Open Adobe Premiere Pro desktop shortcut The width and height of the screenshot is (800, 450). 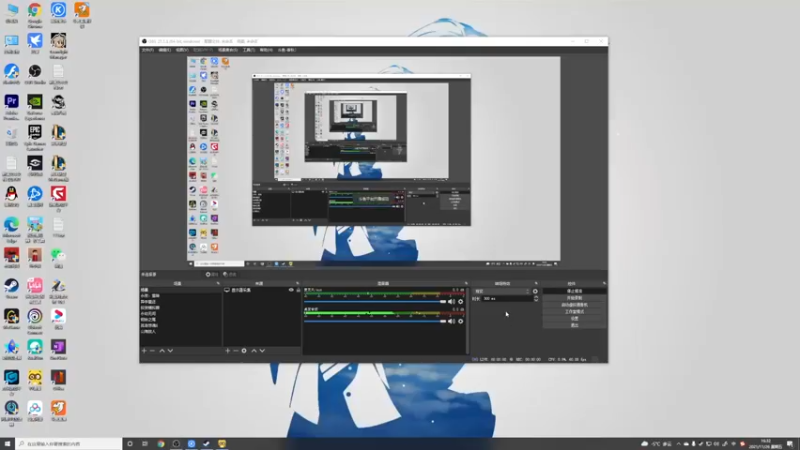click(11, 106)
